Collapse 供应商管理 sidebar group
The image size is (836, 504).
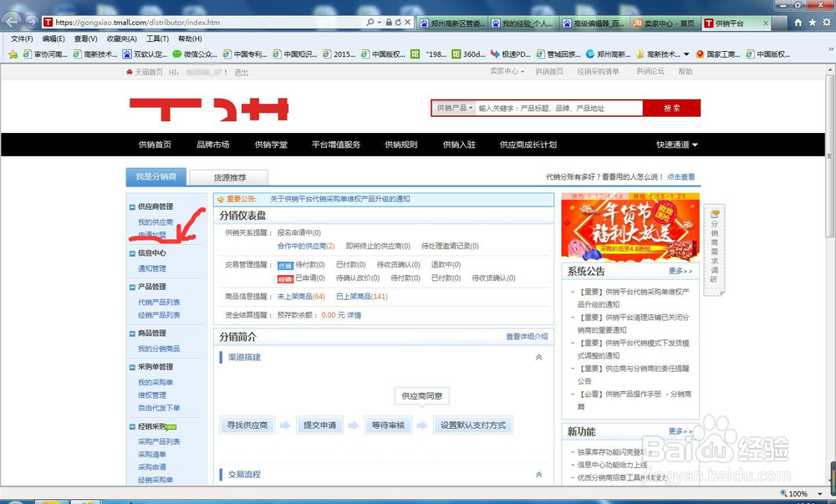point(132,206)
